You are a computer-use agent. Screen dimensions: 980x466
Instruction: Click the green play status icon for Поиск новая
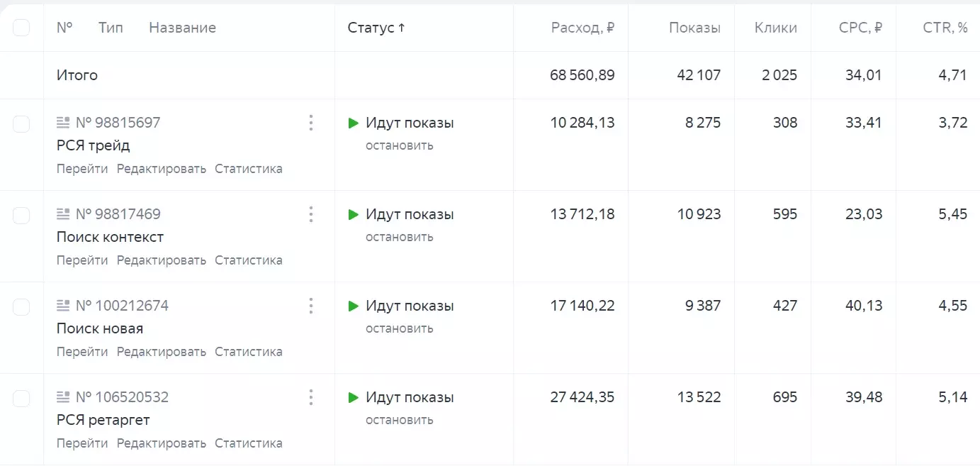coord(354,306)
